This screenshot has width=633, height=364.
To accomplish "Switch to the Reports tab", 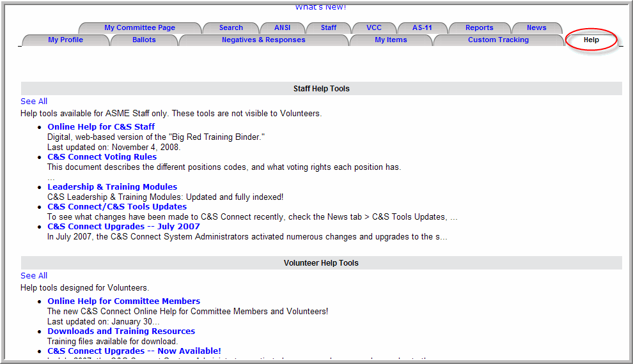I will [x=479, y=28].
